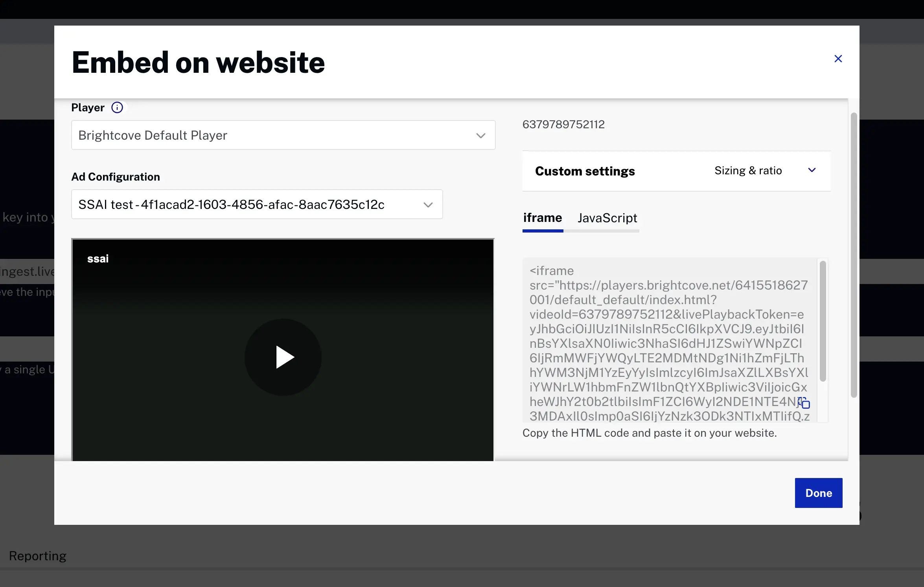
Task: Switch to the JavaScript tab
Action: pyautogui.click(x=607, y=218)
